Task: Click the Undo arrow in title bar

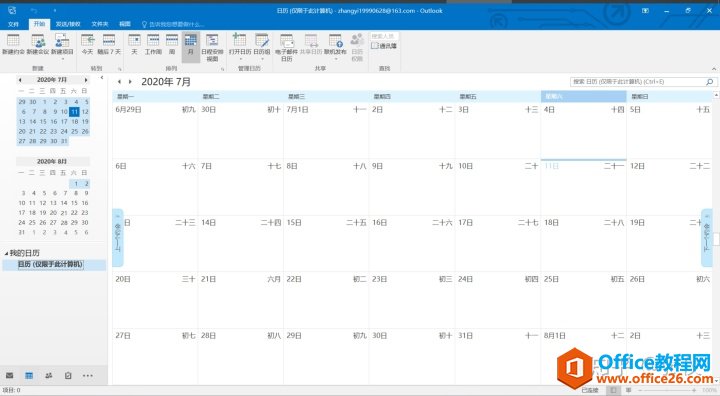Action: pos(34,10)
